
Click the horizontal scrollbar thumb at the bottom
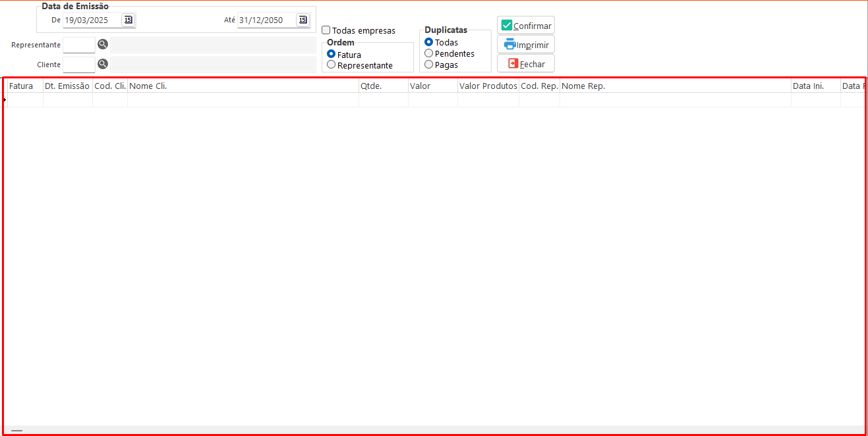[16, 431]
